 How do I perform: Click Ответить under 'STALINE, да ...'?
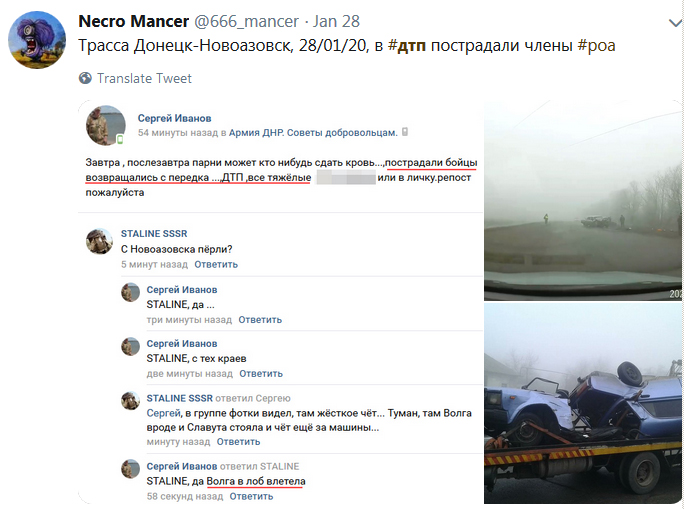(260, 320)
